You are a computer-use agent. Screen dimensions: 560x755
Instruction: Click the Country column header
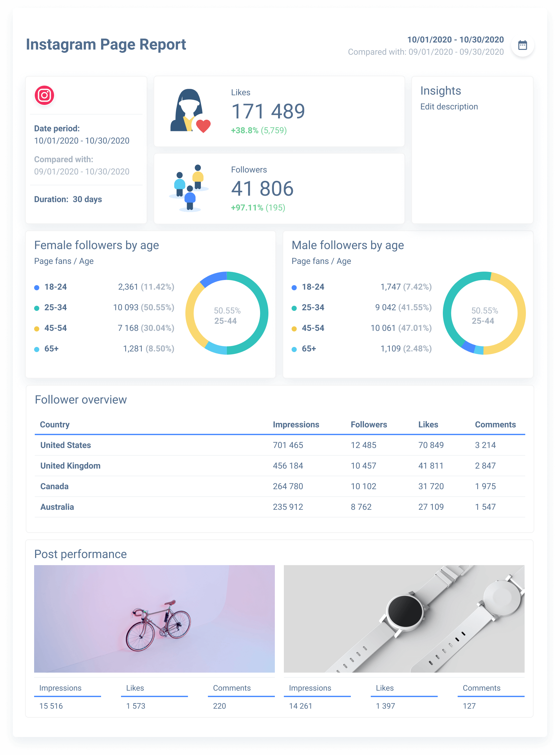(55, 424)
